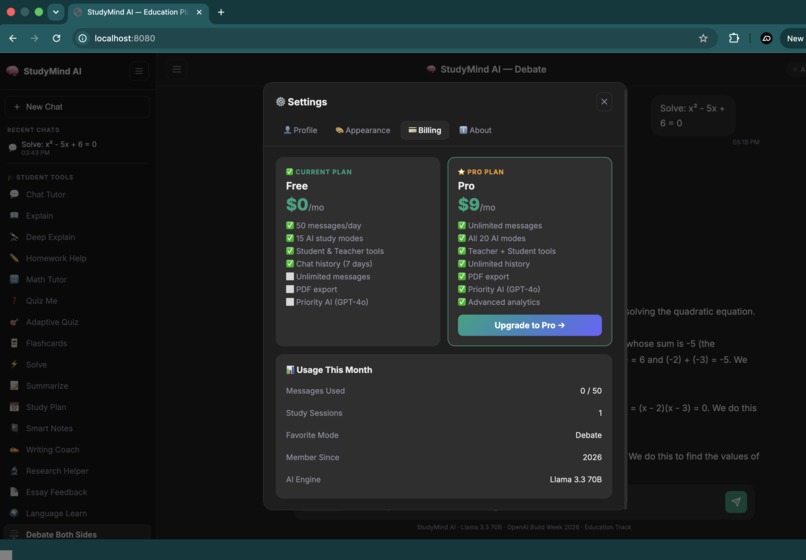
Task: Bookmark this page with the star icon
Action: (x=703, y=38)
